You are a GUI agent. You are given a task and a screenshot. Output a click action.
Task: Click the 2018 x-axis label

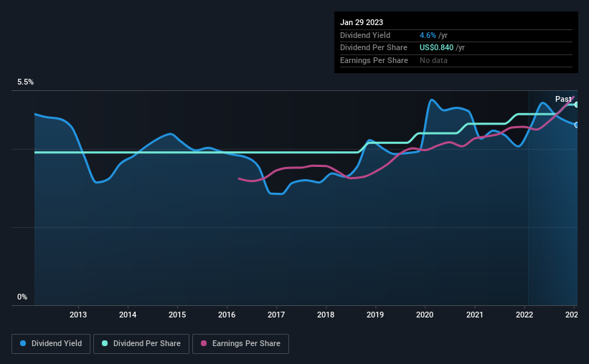pyautogui.click(x=326, y=315)
